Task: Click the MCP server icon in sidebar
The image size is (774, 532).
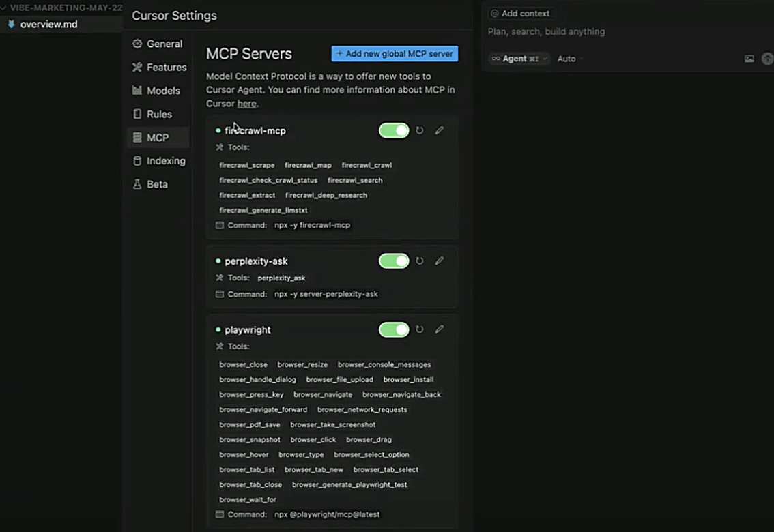Action: [x=137, y=137]
